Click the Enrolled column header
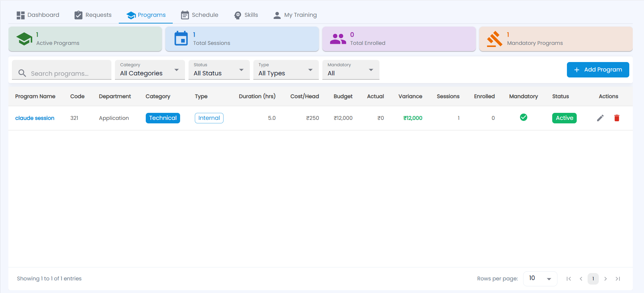 484,96
